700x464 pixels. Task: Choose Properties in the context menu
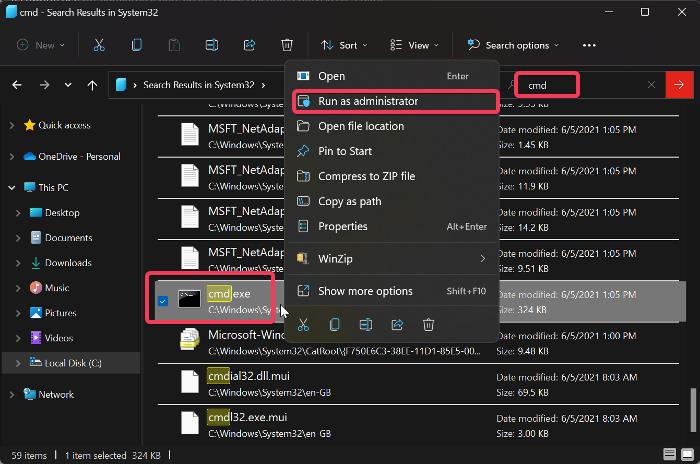[x=392, y=226]
